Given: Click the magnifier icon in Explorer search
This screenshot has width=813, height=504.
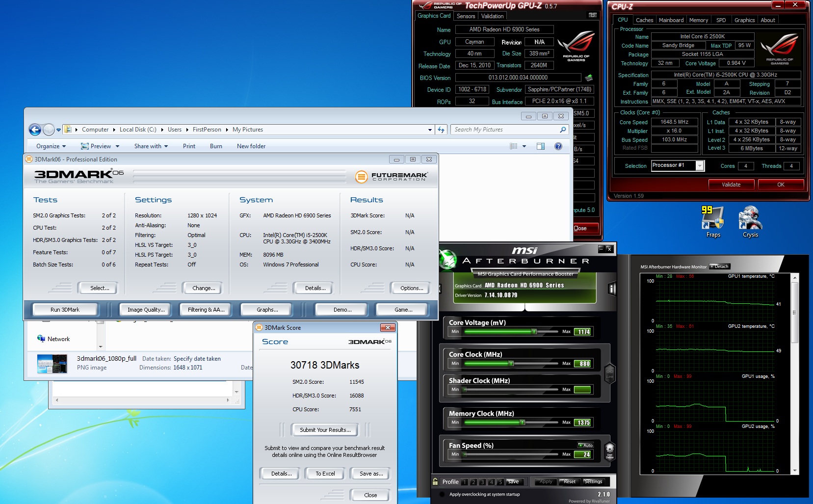Looking at the screenshot, I should [x=563, y=130].
